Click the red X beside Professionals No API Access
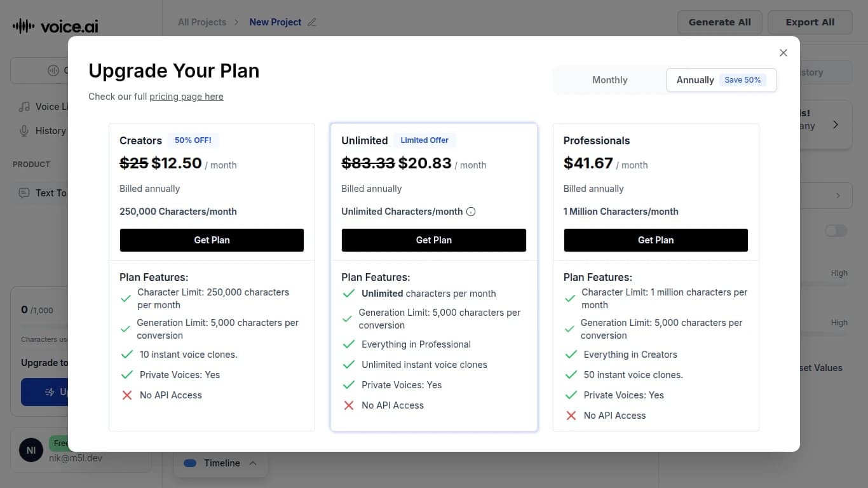This screenshot has width=868, height=488. 571,416
